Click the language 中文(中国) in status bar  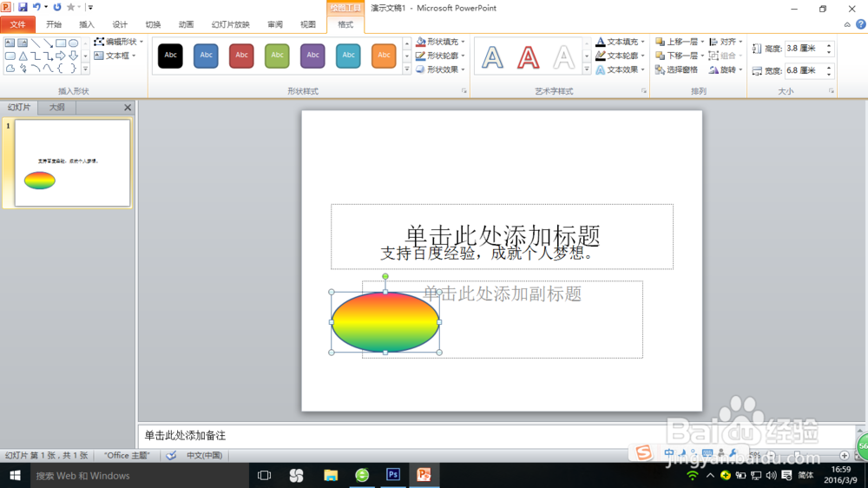pos(204,455)
